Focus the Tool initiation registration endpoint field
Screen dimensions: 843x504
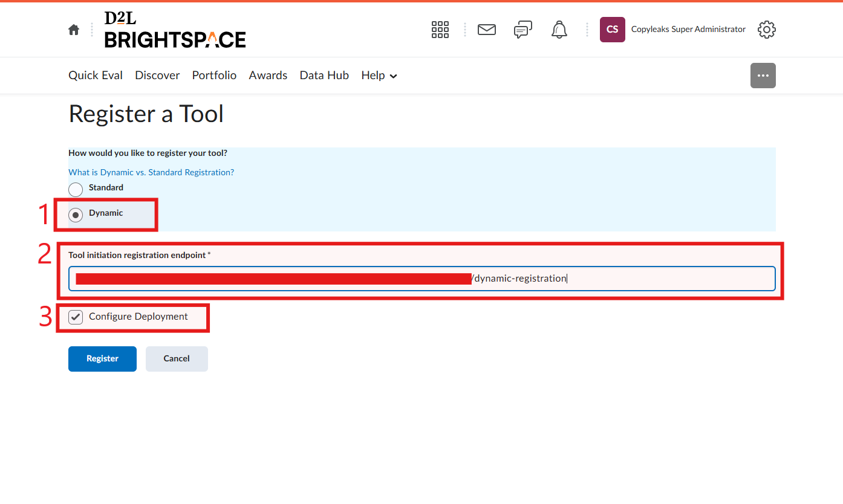[421, 279]
